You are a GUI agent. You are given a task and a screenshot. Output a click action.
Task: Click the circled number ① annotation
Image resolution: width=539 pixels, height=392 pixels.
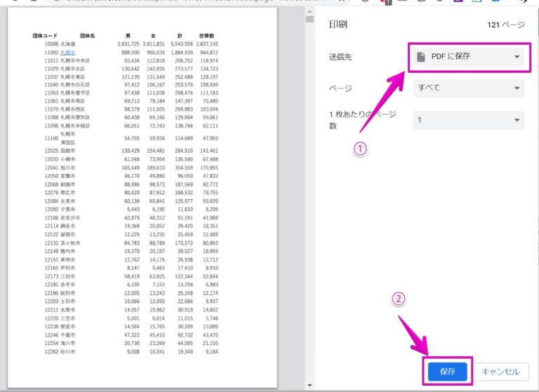tap(360, 149)
